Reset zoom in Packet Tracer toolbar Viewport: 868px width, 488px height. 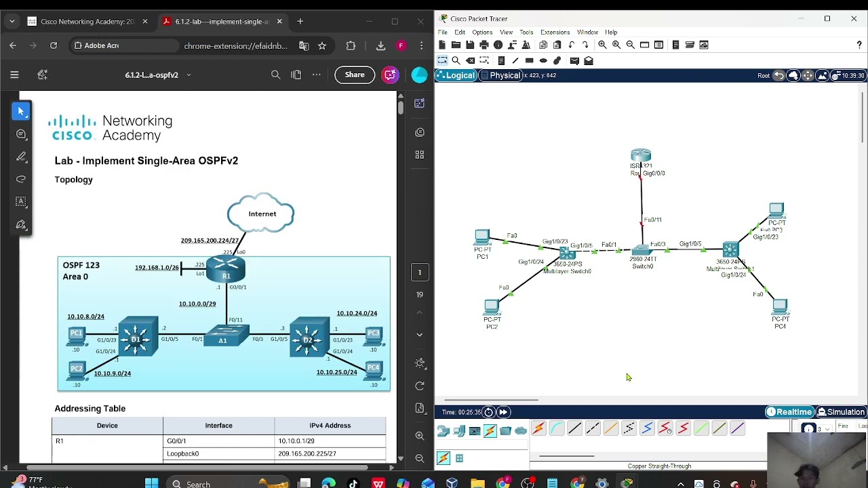coord(616,45)
